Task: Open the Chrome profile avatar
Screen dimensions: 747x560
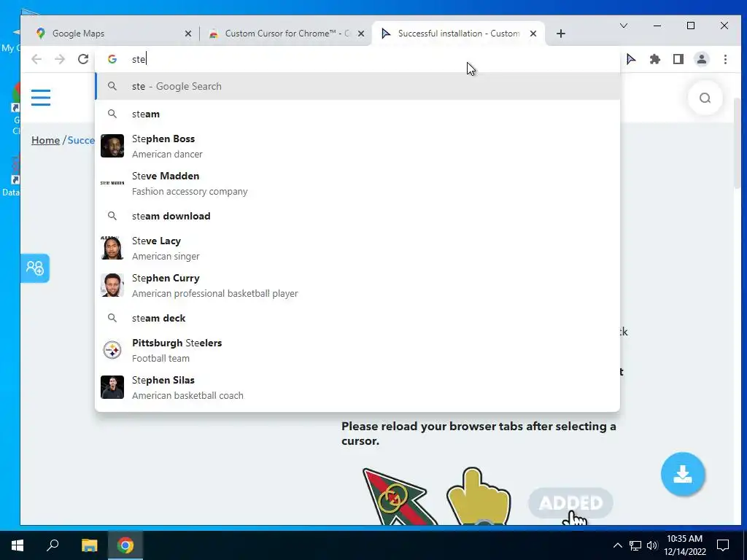Action: pos(702,59)
